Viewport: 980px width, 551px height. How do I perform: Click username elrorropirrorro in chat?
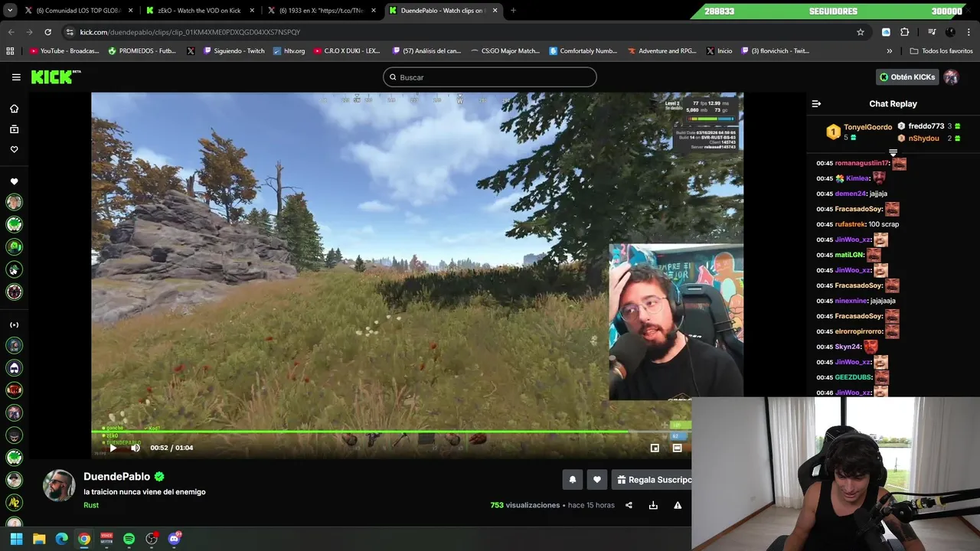859,331
